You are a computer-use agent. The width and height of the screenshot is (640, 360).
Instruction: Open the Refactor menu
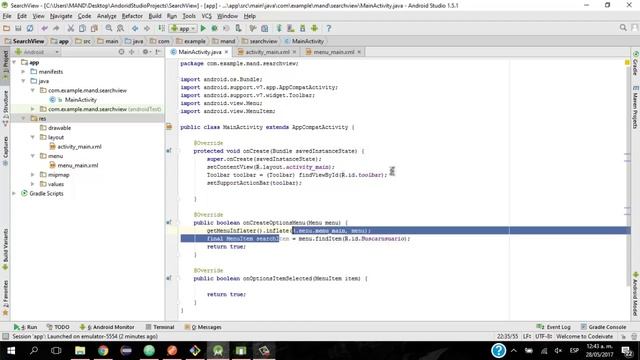click(132, 16)
